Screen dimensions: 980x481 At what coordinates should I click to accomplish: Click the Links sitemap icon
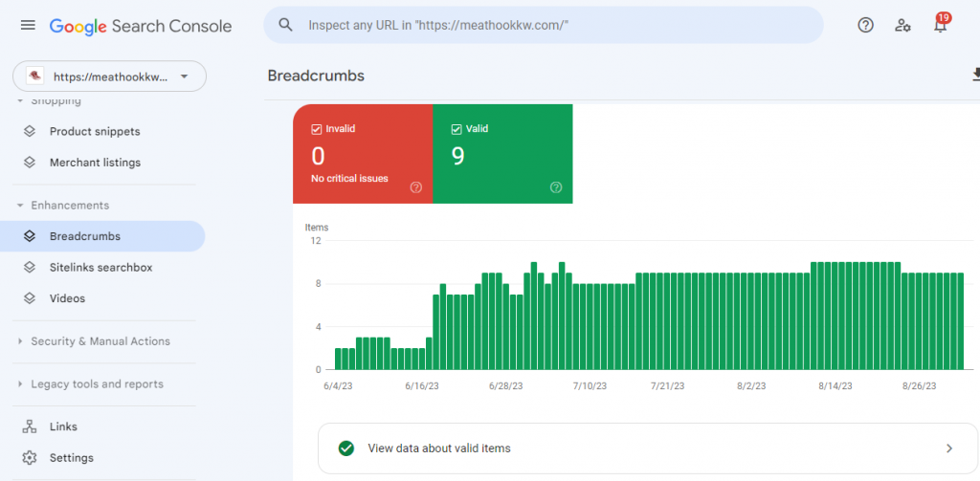click(30, 426)
